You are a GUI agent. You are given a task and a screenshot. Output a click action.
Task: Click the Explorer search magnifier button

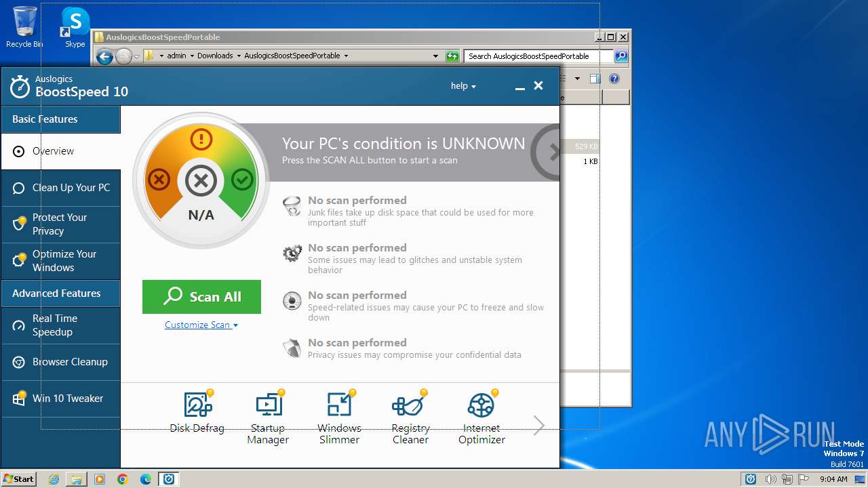[620, 56]
